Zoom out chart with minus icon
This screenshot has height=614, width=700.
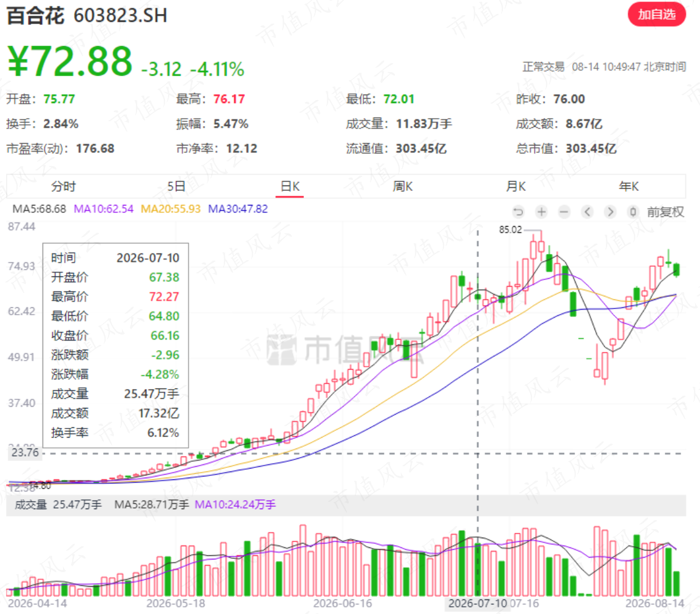(x=564, y=212)
